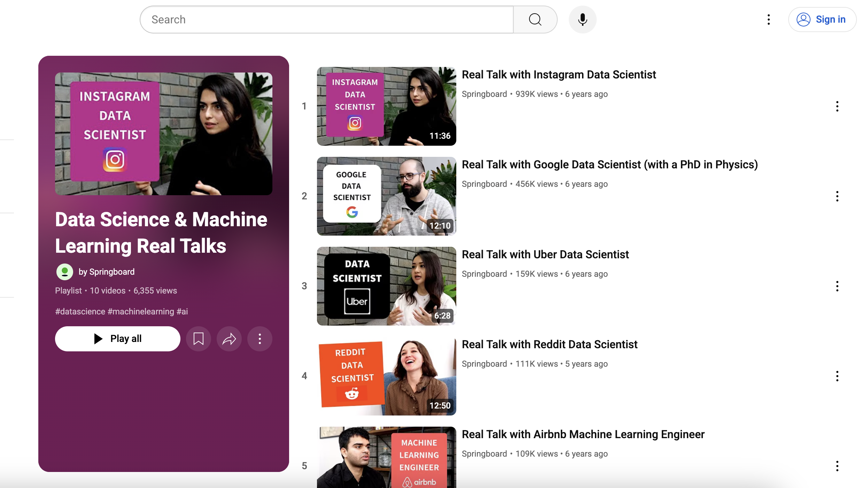Click Springboard channel under Reddit video

coord(484,364)
